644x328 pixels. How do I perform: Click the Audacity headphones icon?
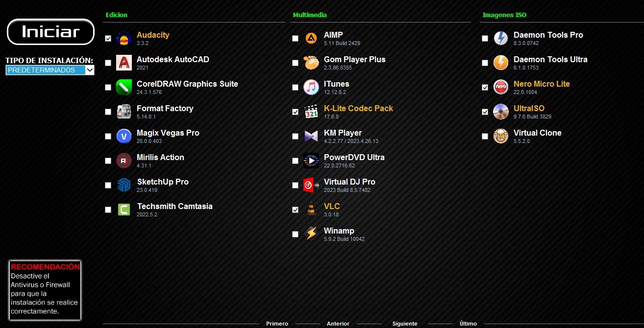click(x=124, y=39)
